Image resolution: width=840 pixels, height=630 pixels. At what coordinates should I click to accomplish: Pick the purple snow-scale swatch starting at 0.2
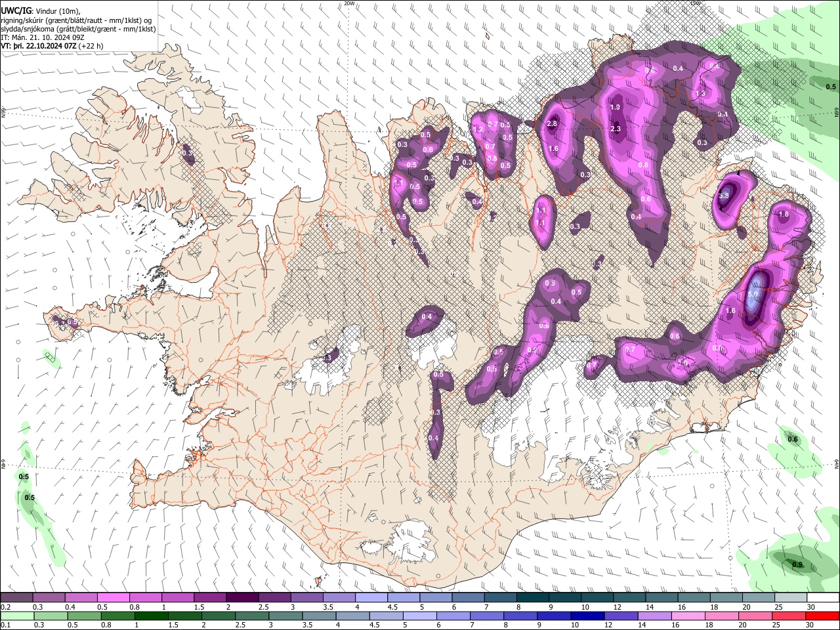pos(16,598)
